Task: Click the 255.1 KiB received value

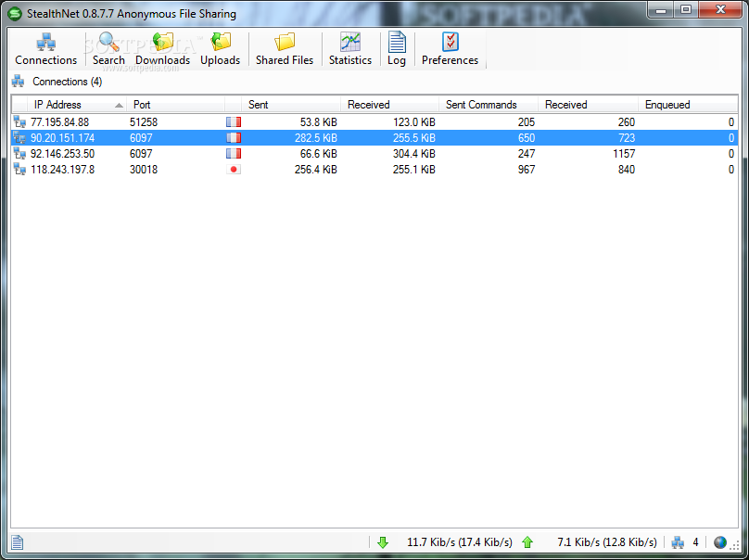Action: [x=414, y=170]
